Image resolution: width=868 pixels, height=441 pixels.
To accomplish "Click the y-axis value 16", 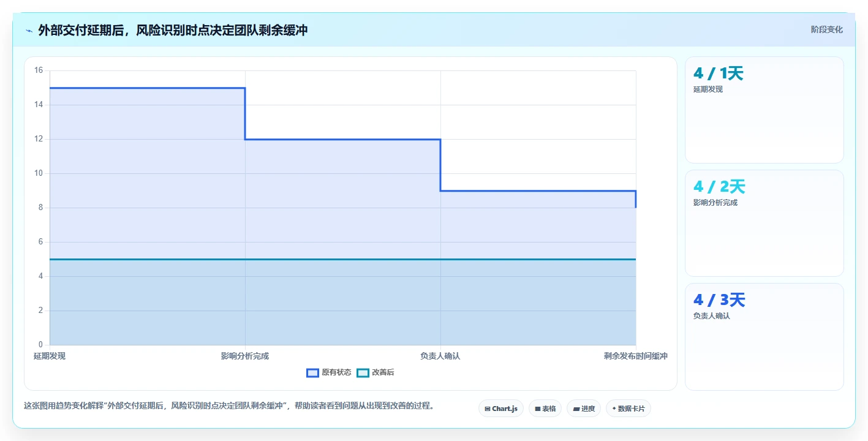I will point(39,70).
